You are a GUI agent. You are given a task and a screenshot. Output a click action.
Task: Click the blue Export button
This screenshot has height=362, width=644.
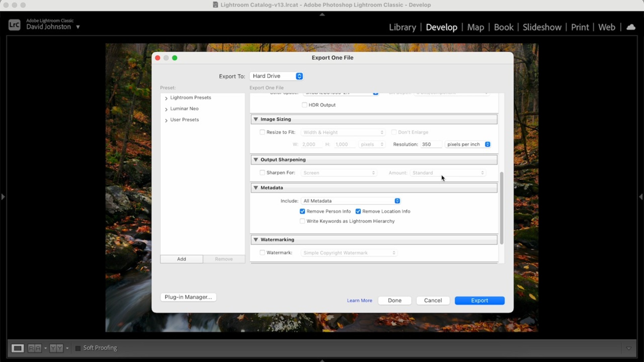479,301
